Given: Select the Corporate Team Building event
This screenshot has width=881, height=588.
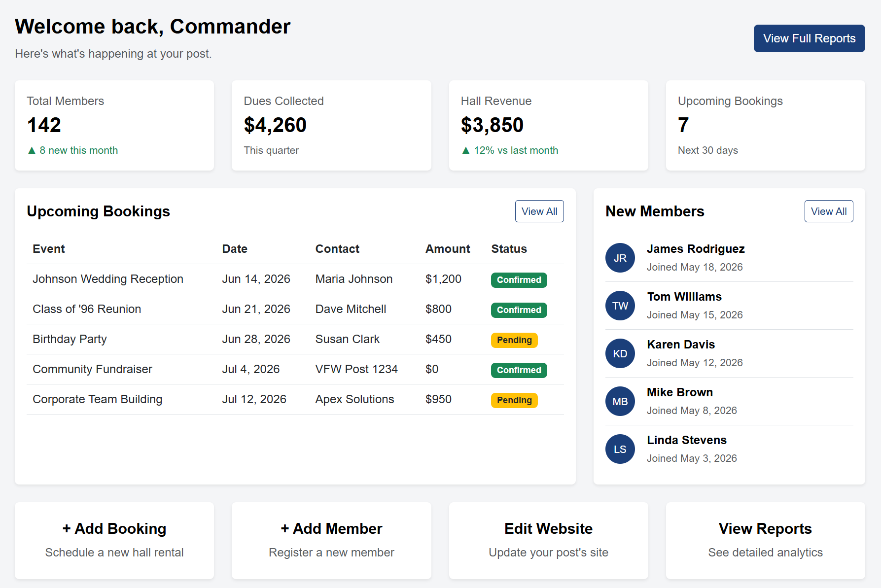Looking at the screenshot, I should click(x=98, y=399).
